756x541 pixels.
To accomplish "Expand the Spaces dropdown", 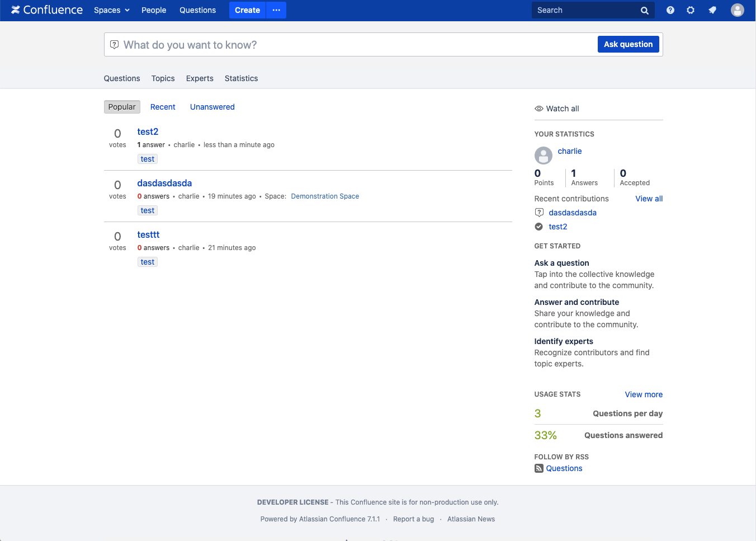I will [112, 10].
